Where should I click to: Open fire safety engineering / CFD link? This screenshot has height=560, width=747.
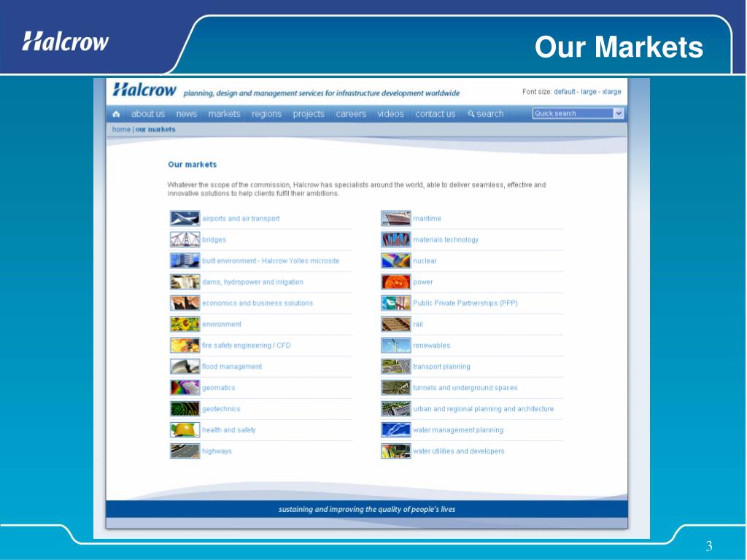coord(247,345)
